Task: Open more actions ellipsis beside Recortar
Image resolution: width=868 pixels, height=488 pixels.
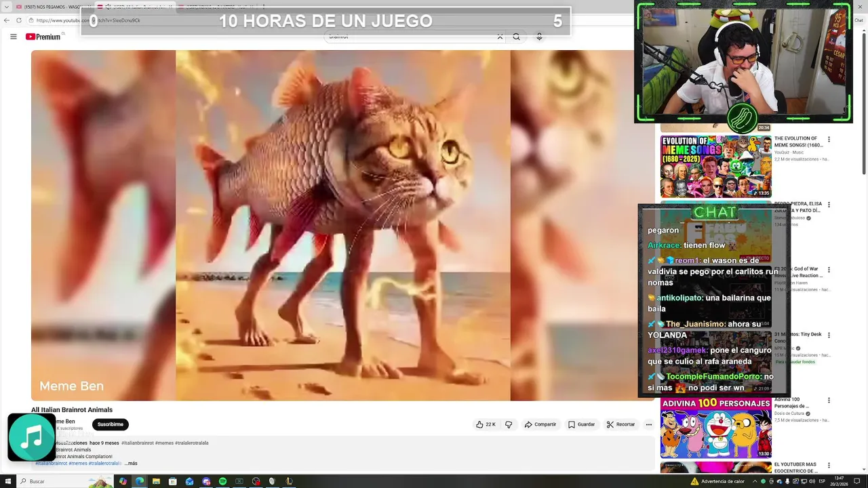Action: point(648,424)
